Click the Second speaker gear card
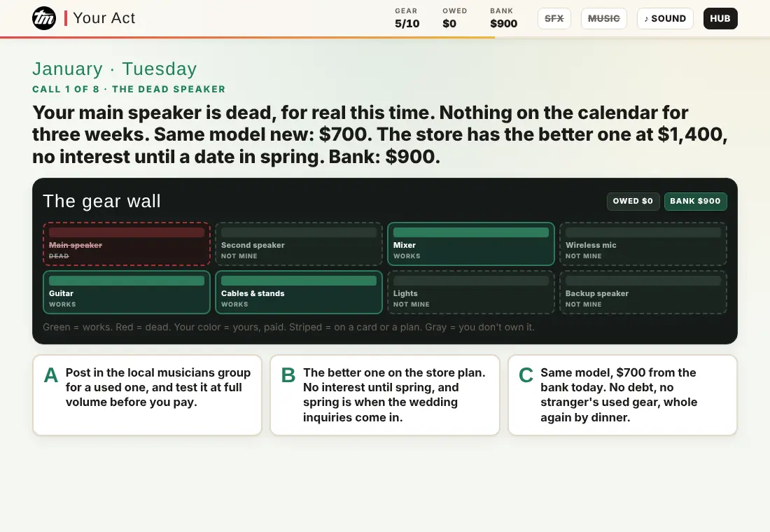The height and width of the screenshot is (532, 770). click(299, 244)
